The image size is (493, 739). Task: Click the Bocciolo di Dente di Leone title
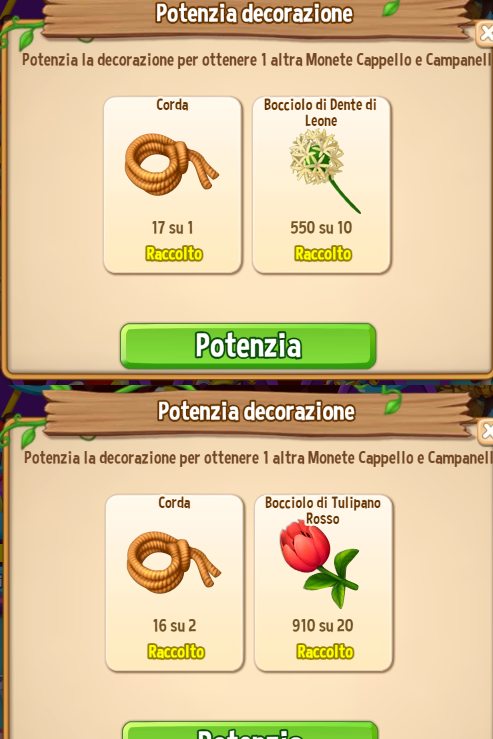pos(320,113)
